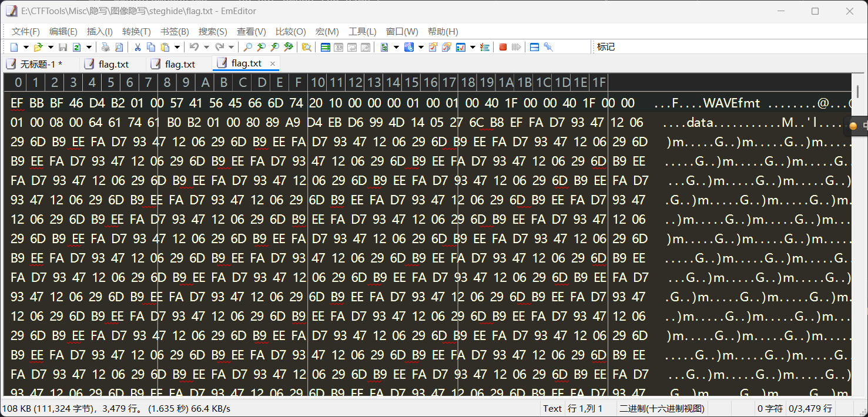Image resolution: width=868 pixels, height=417 pixels.
Task: Open Print Preview from the toolbar
Action: (x=119, y=47)
